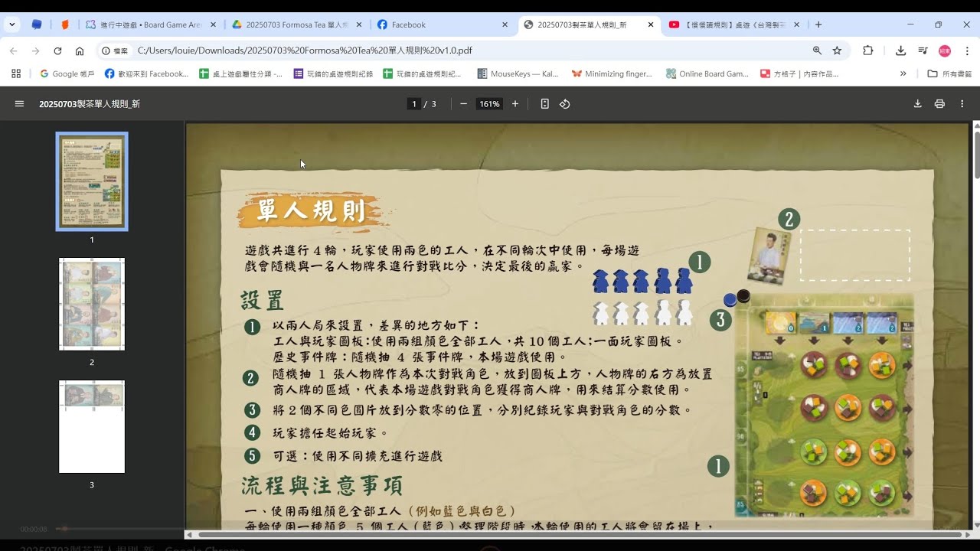The image size is (980, 551).
Task: Close the Facebook tab
Action: pyautogui.click(x=505, y=24)
